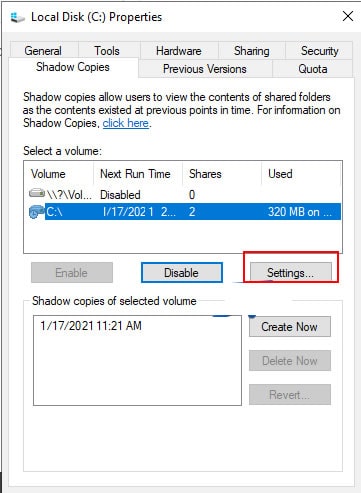The width and height of the screenshot is (361, 493).
Task: Select the C:\ volume shadow copy icon
Action: [x=37, y=212]
